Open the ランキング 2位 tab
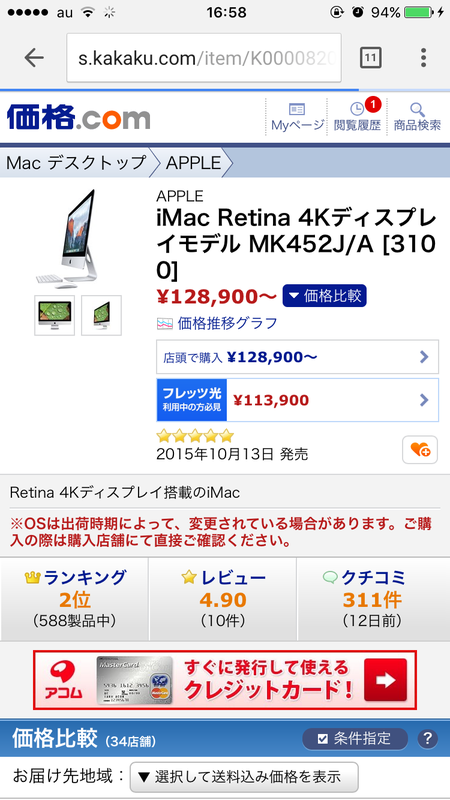Viewport: 450px width, 800px height. pyautogui.click(x=74, y=599)
